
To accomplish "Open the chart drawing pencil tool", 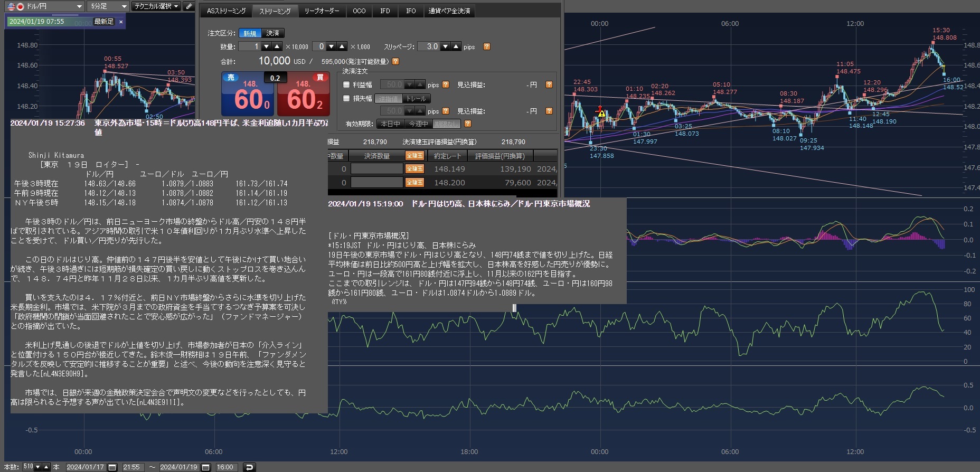I will tap(189, 6).
